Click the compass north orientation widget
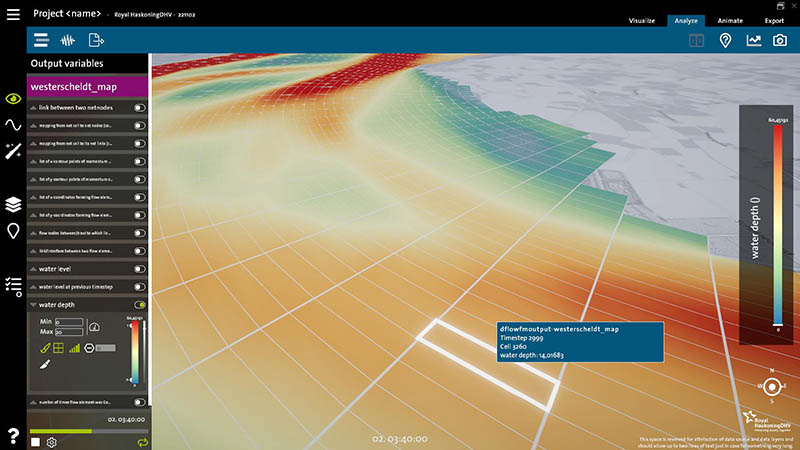Viewport: 800px width, 450px height. [771, 387]
